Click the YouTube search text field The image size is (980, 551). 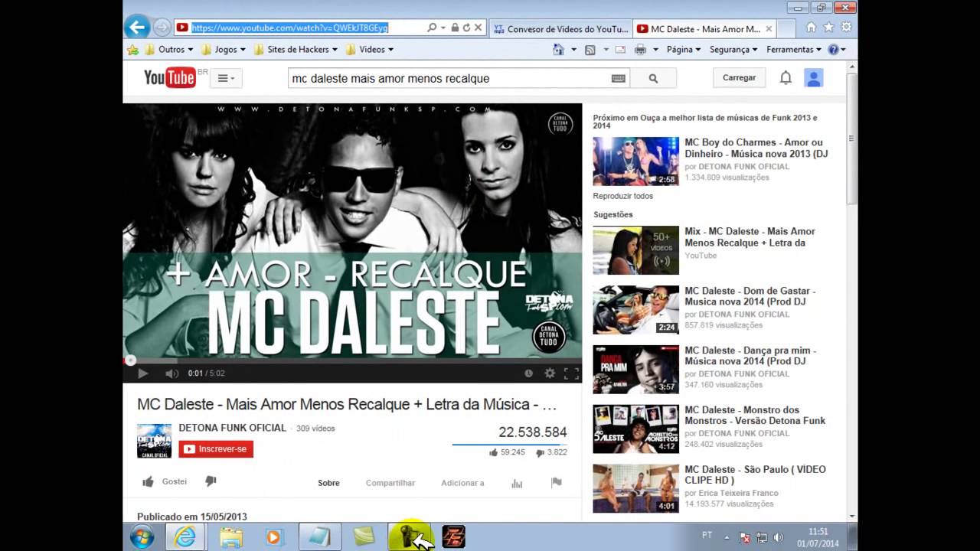click(x=449, y=78)
